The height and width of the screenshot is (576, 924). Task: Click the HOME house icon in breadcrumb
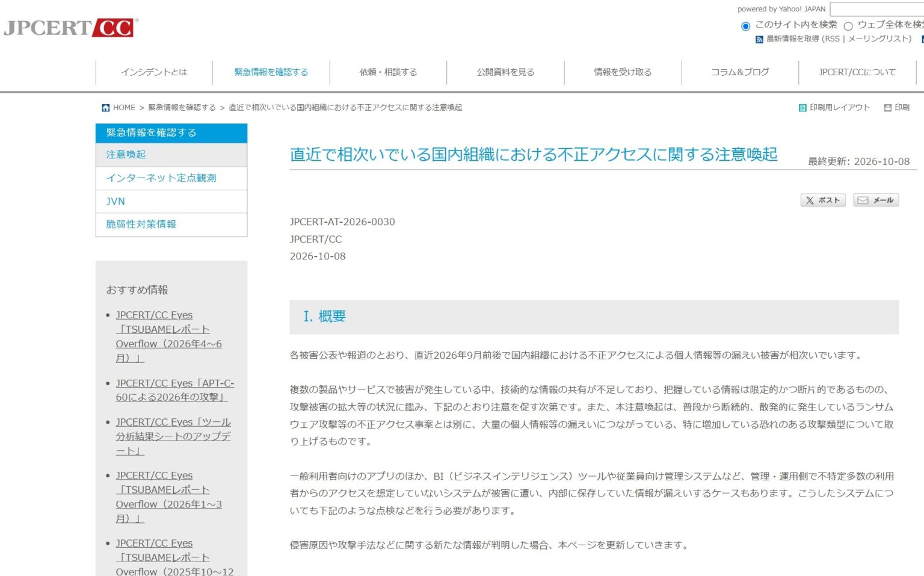click(106, 108)
